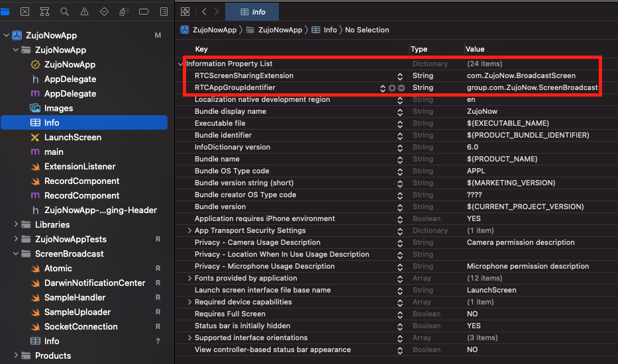The height and width of the screenshot is (364, 618).
Task: Add a row after RTCAppGroupIdentifier
Action: click(x=392, y=88)
